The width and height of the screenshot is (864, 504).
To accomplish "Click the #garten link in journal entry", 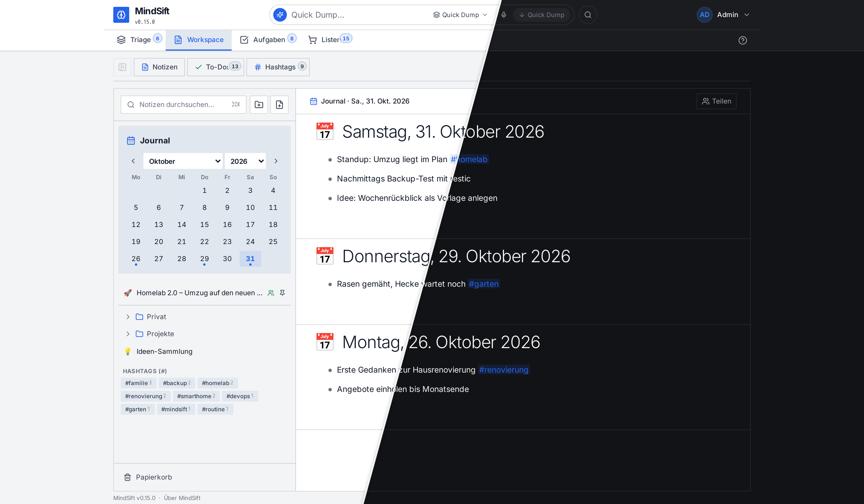I will coord(484,284).
